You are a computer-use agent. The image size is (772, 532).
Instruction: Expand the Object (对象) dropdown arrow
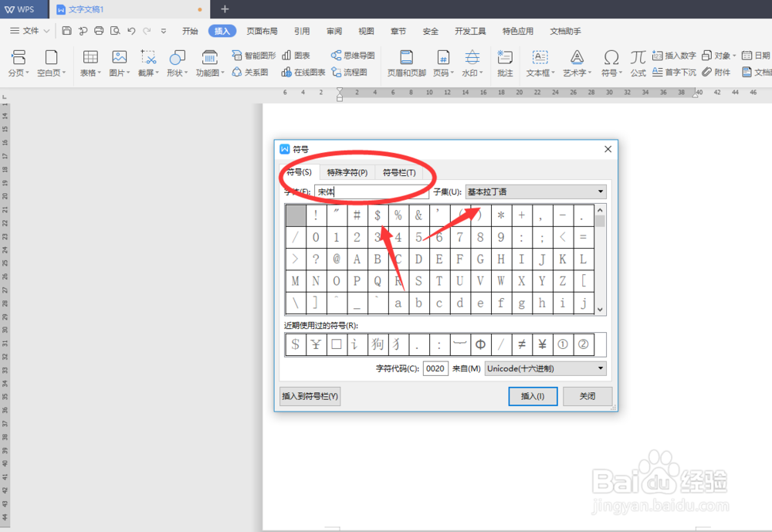tap(734, 56)
